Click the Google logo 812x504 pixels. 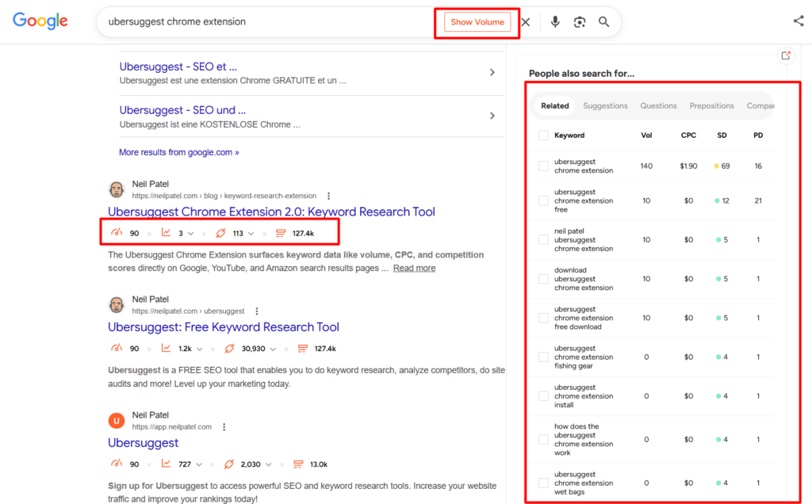tap(40, 21)
